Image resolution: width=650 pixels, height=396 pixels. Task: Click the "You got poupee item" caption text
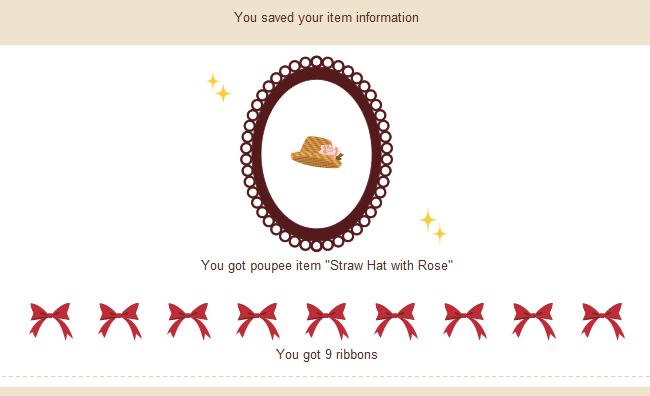[x=261, y=265]
